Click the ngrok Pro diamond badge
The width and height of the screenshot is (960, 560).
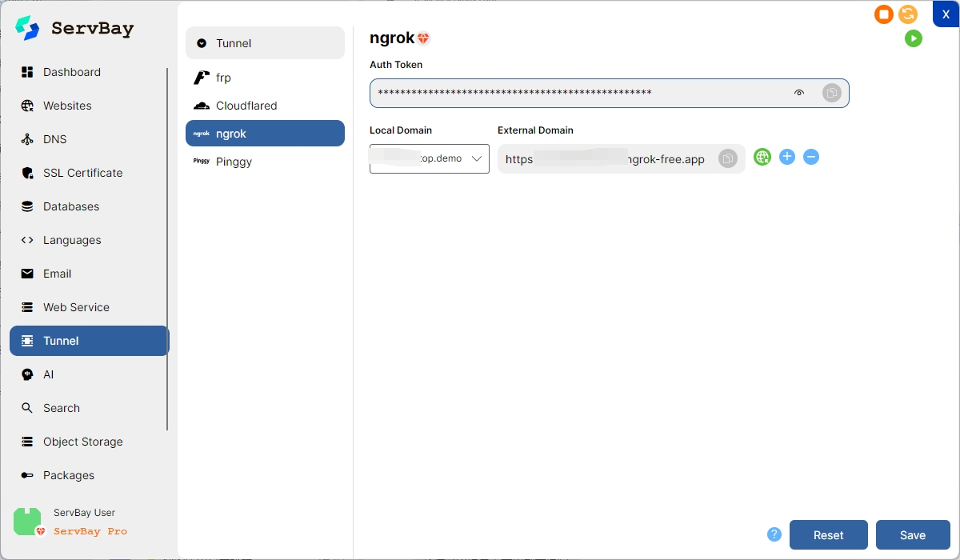pyautogui.click(x=423, y=38)
